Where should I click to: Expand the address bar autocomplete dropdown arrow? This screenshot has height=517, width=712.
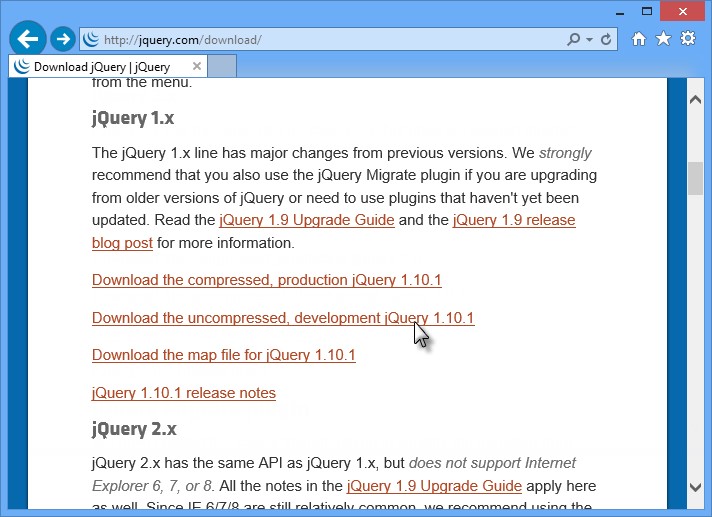589,40
